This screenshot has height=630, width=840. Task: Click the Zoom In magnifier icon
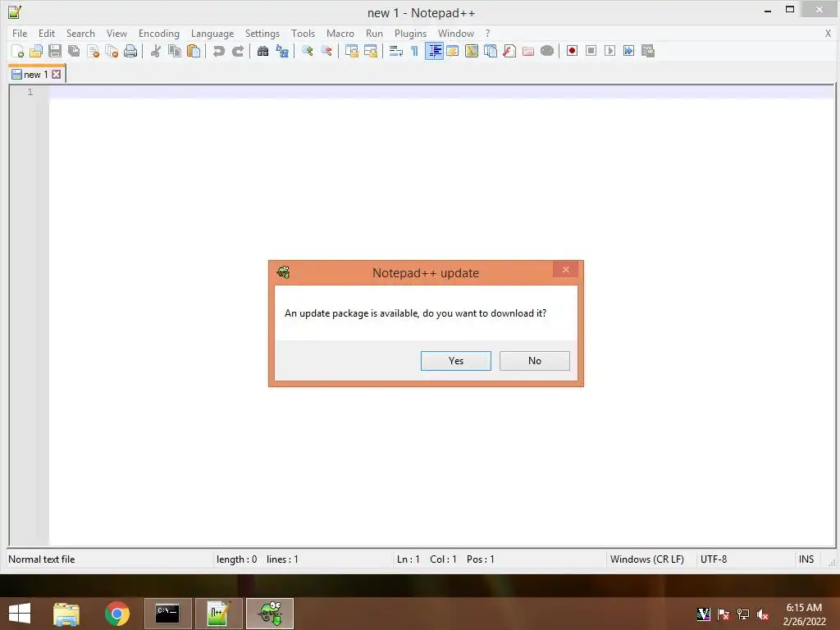click(x=307, y=51)
